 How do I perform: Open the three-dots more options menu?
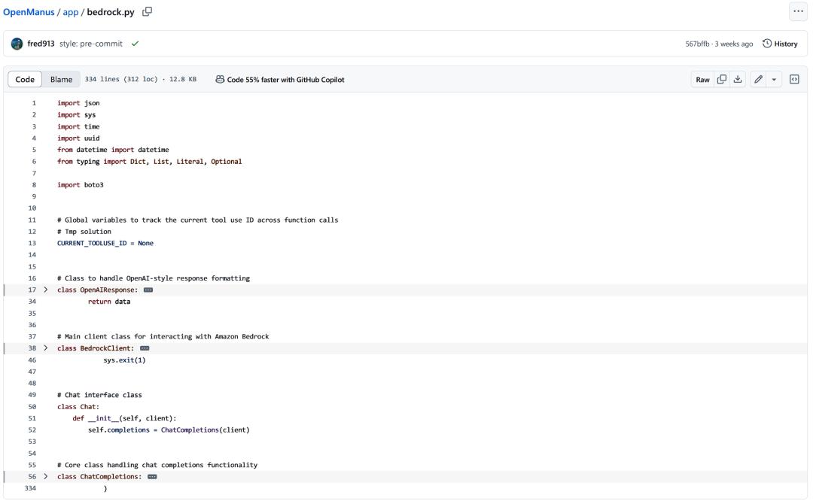pyautogui.click(x=798, y=11)
